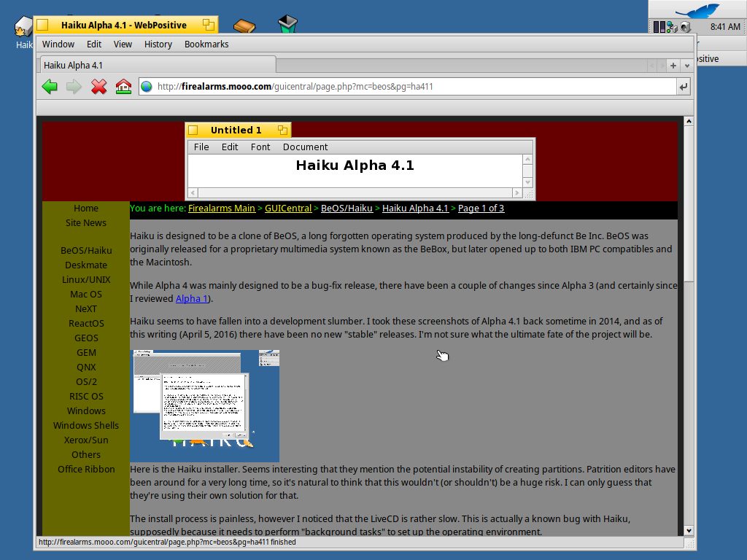Click page scrollbar down arrow

click(x=689, y=531)
